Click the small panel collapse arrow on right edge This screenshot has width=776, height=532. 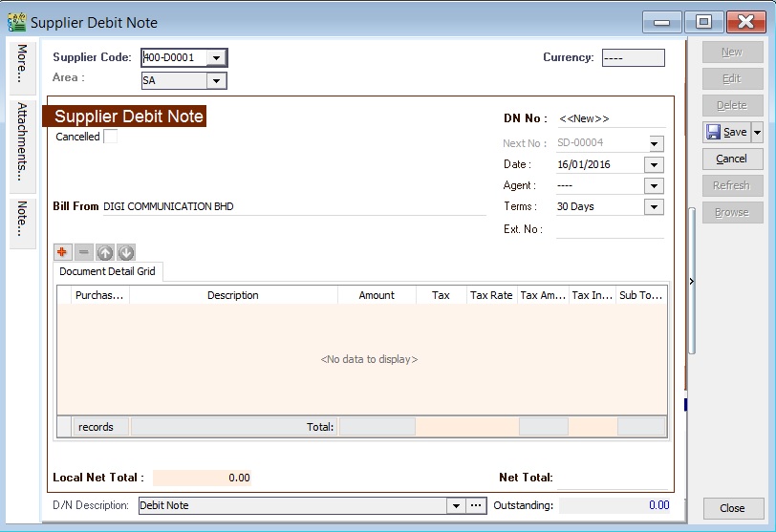[x=691, y=281]
